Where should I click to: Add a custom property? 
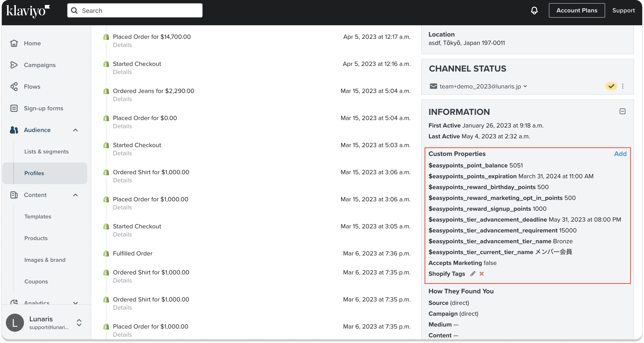click(x=620, y=154)
